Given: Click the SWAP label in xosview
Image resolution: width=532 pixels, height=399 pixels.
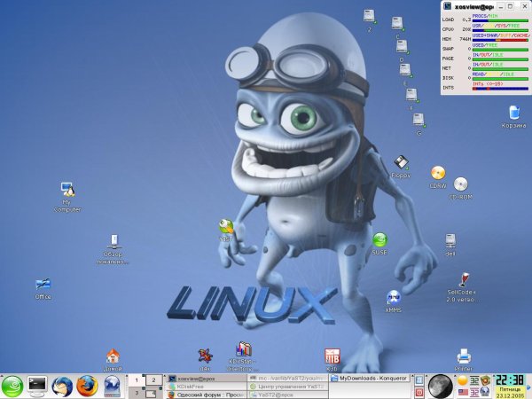Looking at the screenshot, I should pyautogui.click(x=448, y=49).
